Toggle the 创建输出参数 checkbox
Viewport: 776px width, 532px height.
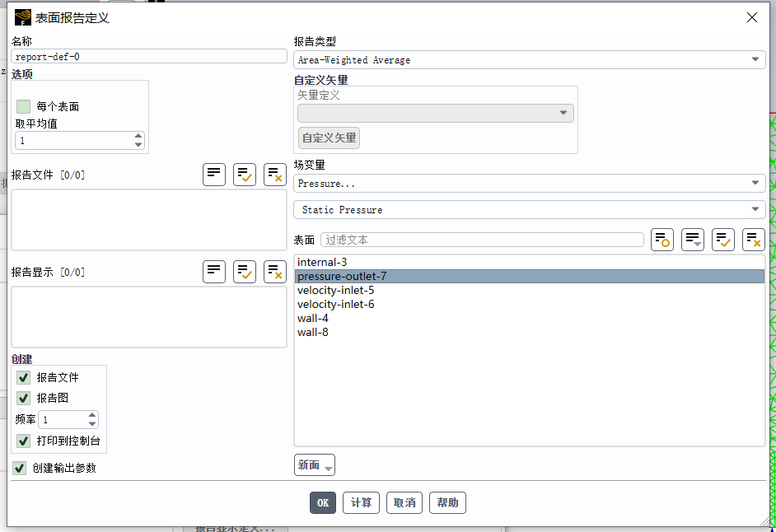click(19, 468)
